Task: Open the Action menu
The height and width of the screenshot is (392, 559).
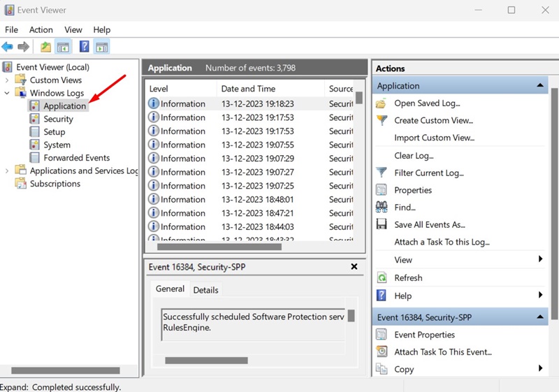Action: [x=41, y=30]
